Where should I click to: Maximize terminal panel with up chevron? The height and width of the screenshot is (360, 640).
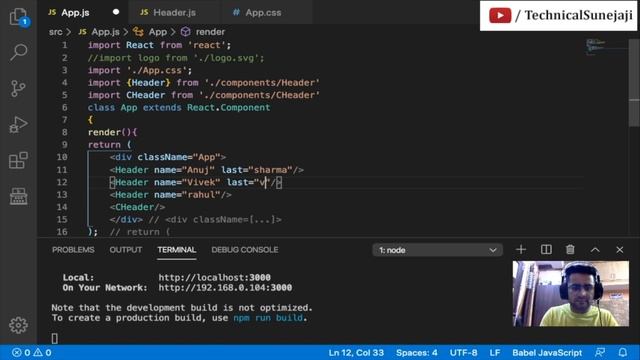pos(595,249)
